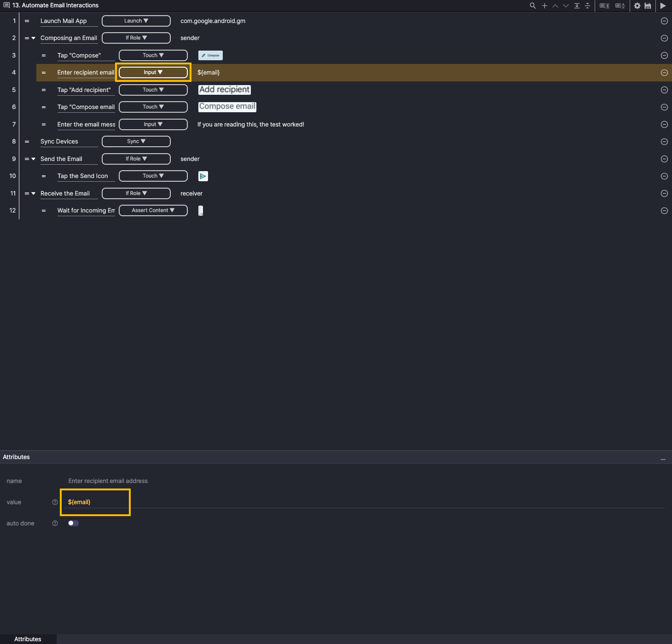Open the Launch action dropdown in step 1
This screenshot has height=644, width=672.
tap(136, 21)
